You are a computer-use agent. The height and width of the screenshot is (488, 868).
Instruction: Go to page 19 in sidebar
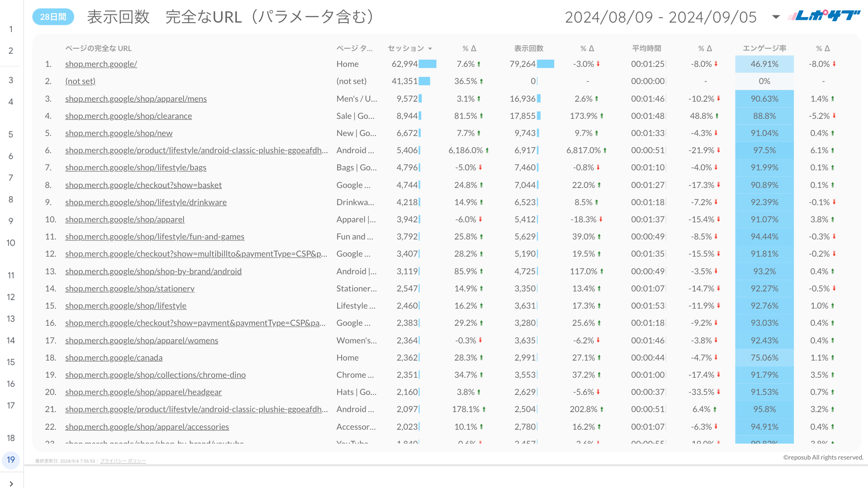pos(11,460)
